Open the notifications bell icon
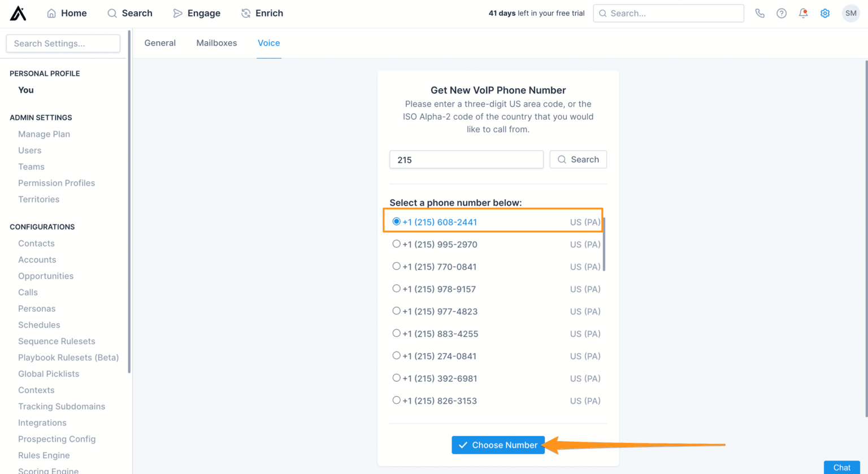The image size is (868, 474). click(x=803, y=14)
